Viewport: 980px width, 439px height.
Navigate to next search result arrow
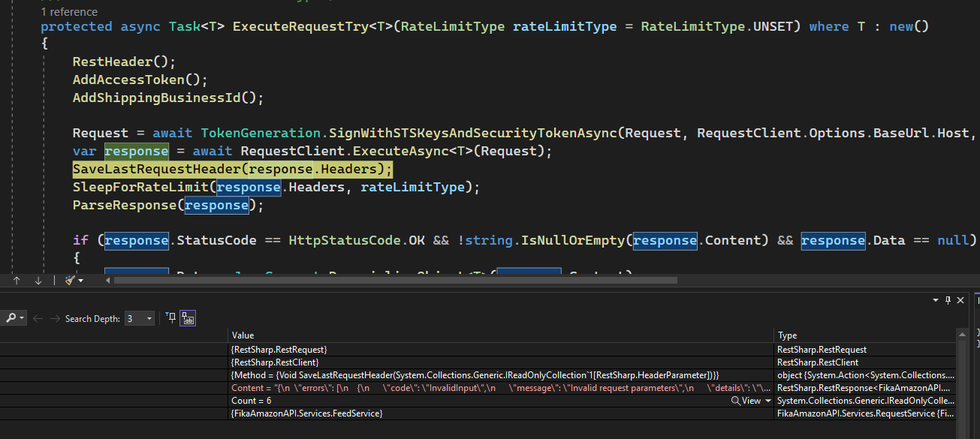pos(55,318)
